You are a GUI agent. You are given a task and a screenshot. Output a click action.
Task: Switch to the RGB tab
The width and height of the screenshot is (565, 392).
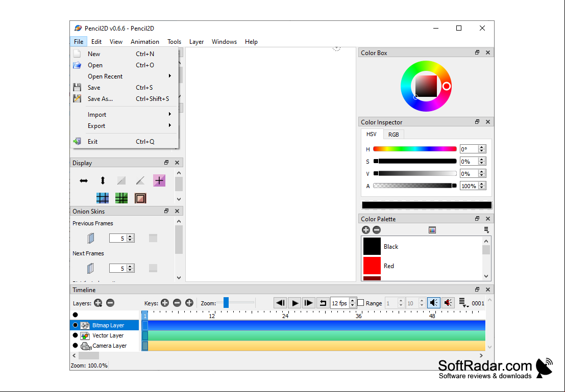coord(394,135)
